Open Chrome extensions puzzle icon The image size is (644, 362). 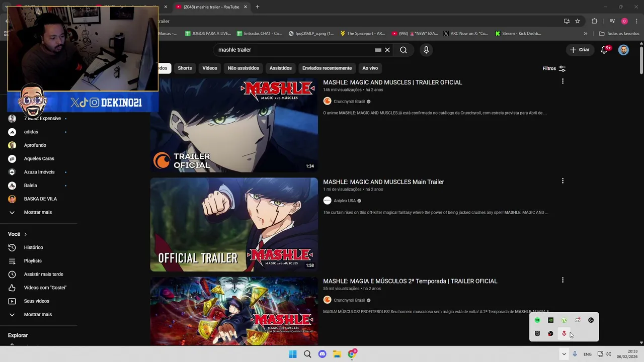pyautogui.click(x=595, y=21)
